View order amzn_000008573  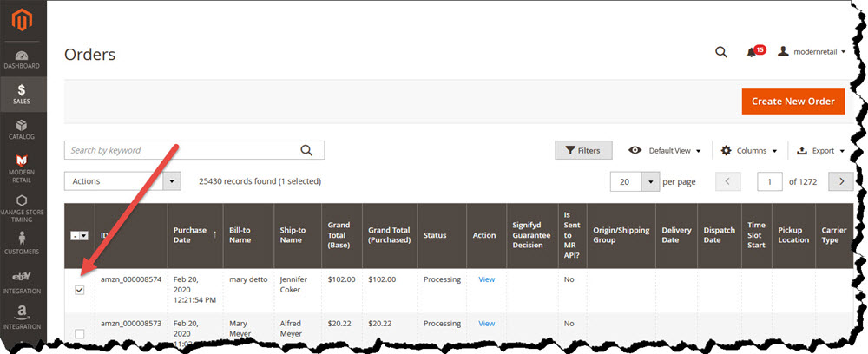click(487, 323)
